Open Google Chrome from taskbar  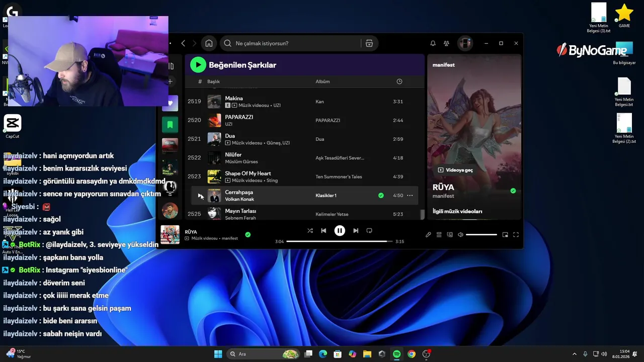pos(412,354)
